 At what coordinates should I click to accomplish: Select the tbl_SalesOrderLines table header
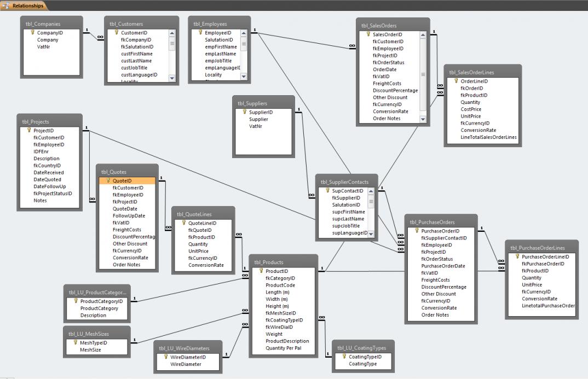pos(482,72)
